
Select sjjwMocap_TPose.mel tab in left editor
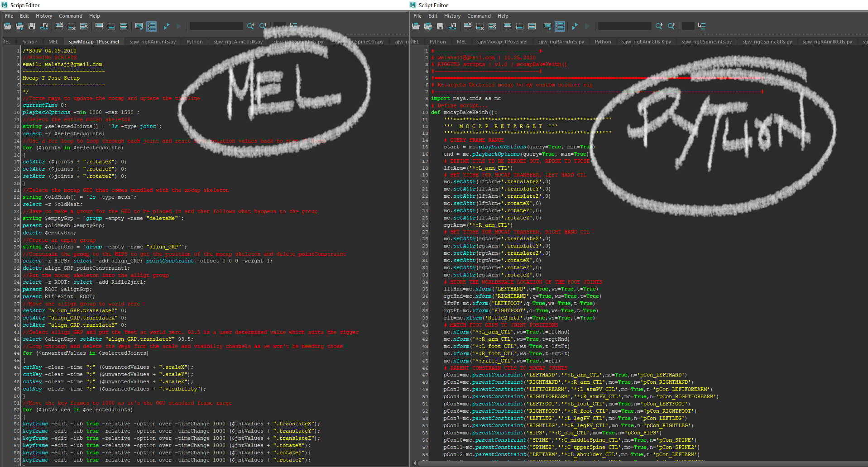(94, 42)
